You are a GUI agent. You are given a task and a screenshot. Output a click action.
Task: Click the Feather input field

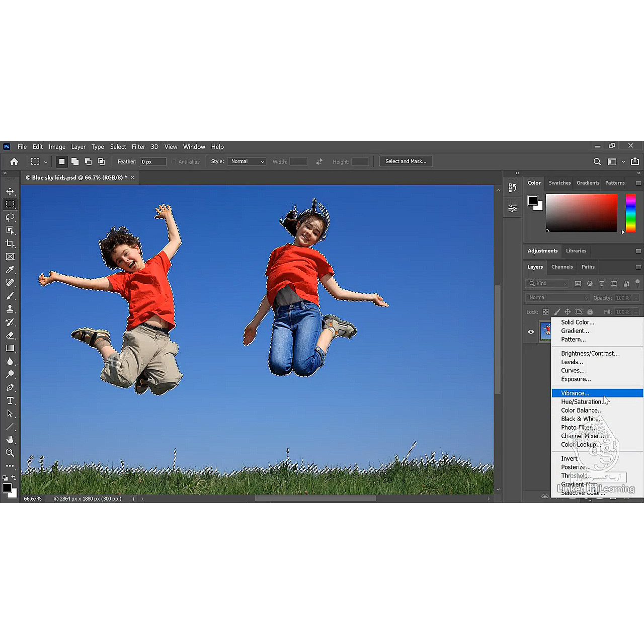click(x=153, y=162)
